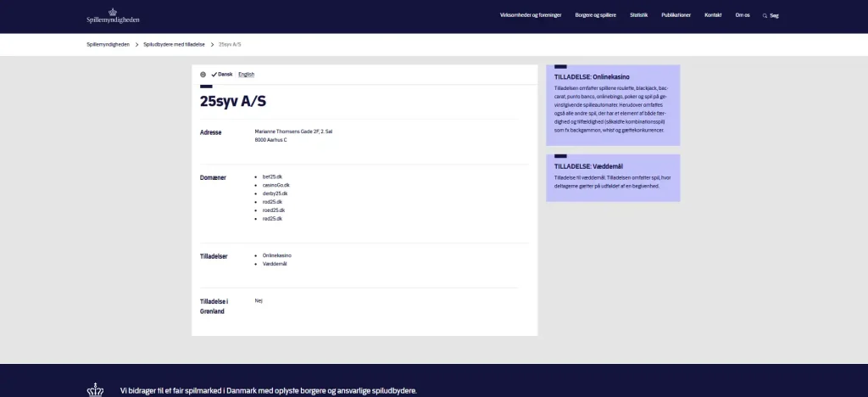The height and width of the screenshot is (397, 868).
Task: Click the Adresse label
Action: [211, 132]
